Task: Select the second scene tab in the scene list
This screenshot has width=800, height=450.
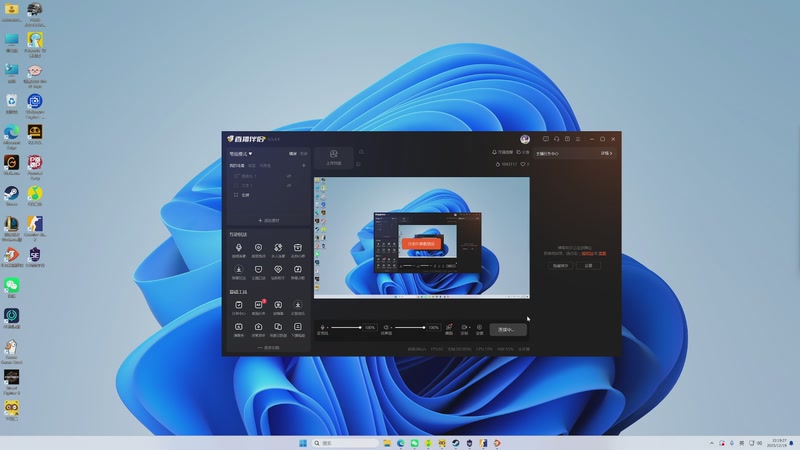Action: click(252, 166)
